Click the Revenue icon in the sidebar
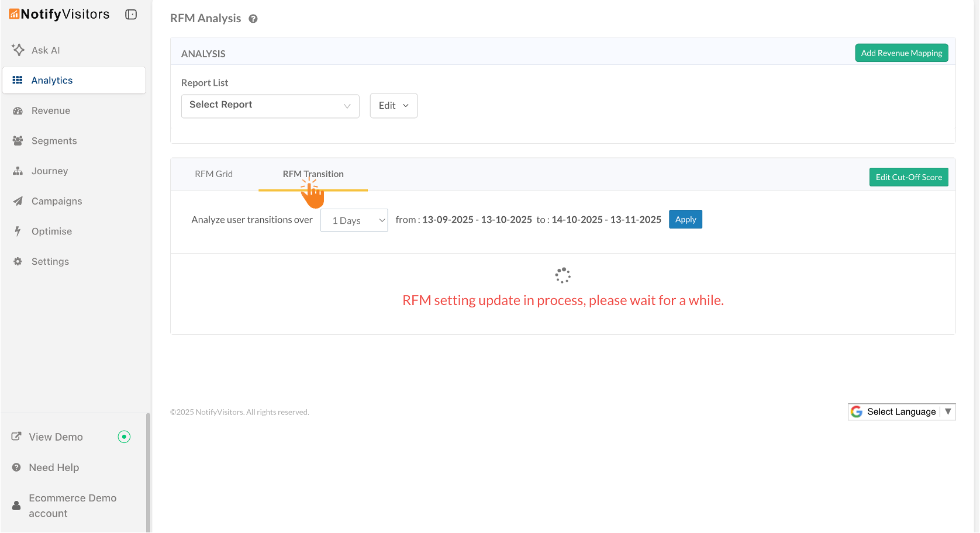 coord(18,110)
